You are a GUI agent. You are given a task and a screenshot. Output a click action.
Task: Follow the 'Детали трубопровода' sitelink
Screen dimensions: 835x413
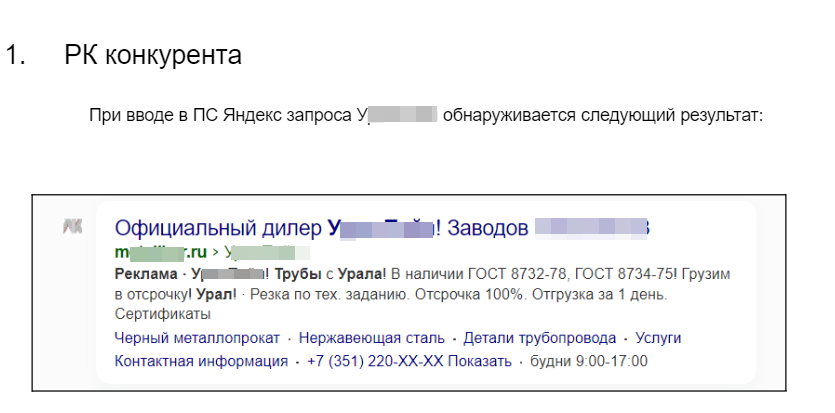click(539, 338)
